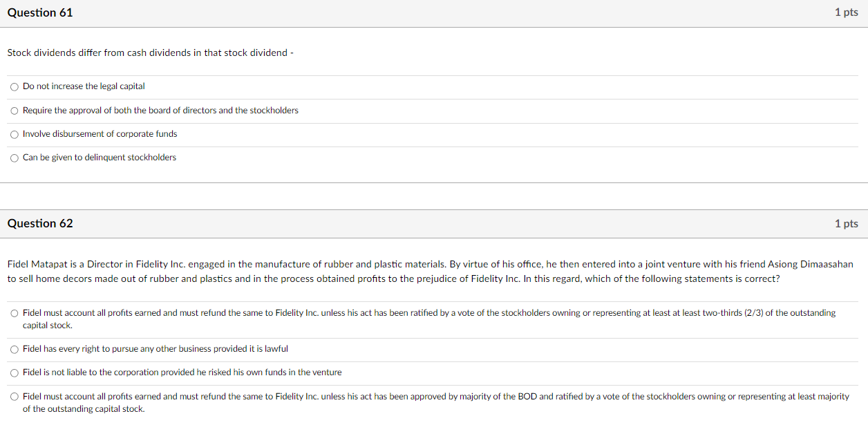Click the "1 pts" label beside Question 61
Image resolution: width=868 pixels, height=425 pixels.
tap(846, 12)
